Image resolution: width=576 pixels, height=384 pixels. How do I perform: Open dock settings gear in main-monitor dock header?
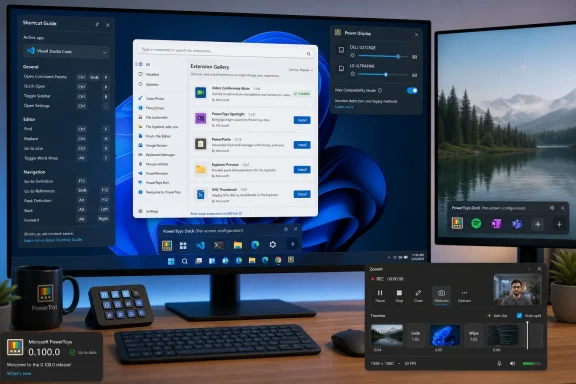tap(286, 229)
